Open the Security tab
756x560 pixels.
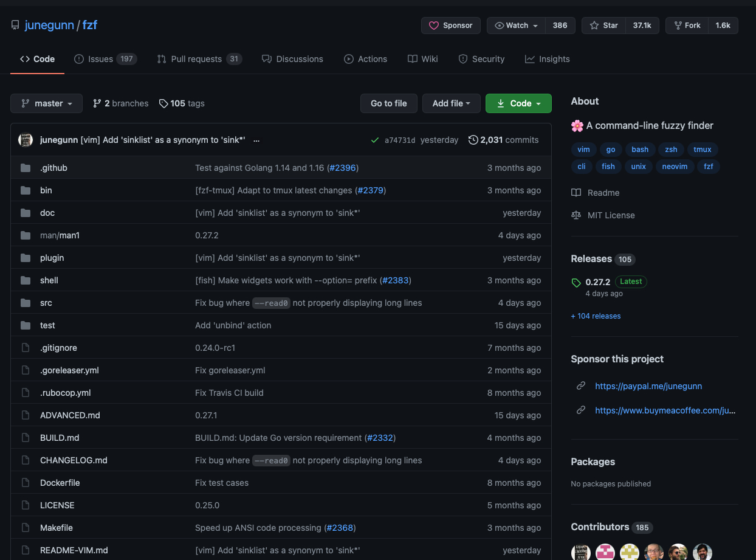(x=481, y=59)
